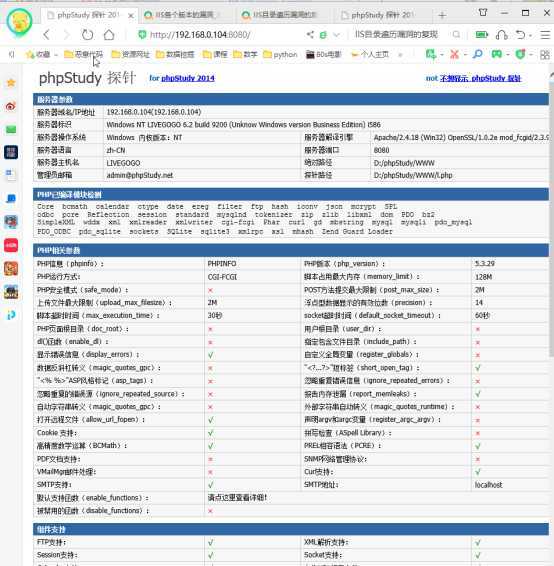Open the python bookmark folder

(280, 55)
